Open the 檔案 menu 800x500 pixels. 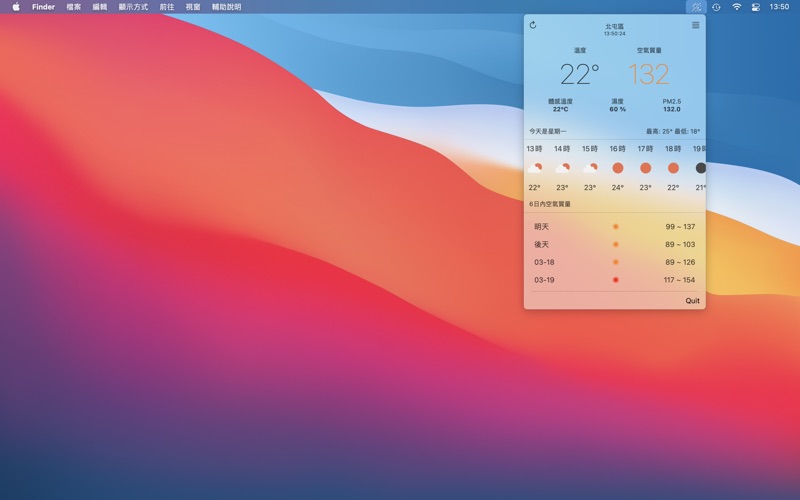(73, 7)
